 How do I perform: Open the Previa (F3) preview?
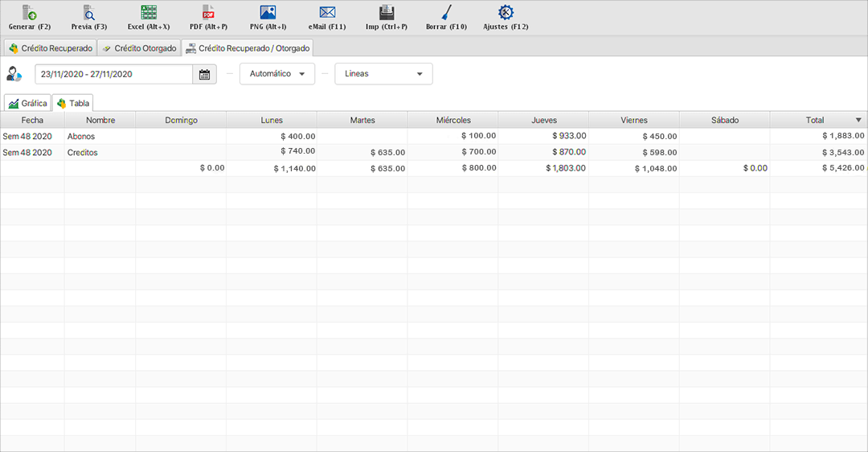[x=89, y=13]
